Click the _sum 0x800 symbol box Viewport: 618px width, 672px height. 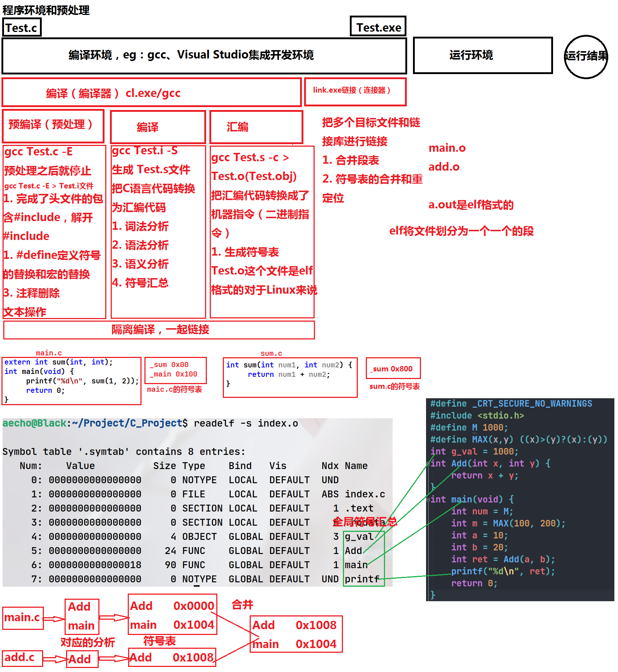point(393,369)
